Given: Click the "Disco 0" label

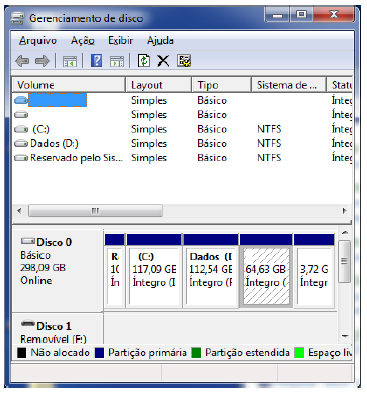Looking at the screenshot, I should 54,242.
